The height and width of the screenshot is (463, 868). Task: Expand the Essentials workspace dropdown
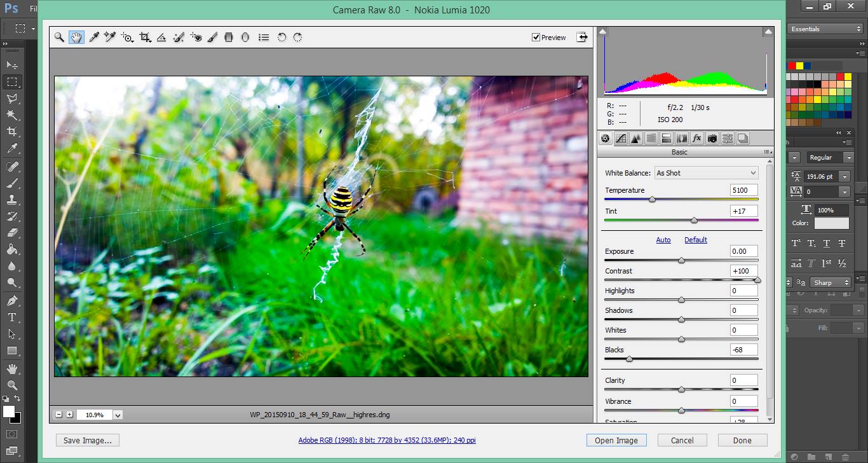pyautogui.click(x=825, y=29)
